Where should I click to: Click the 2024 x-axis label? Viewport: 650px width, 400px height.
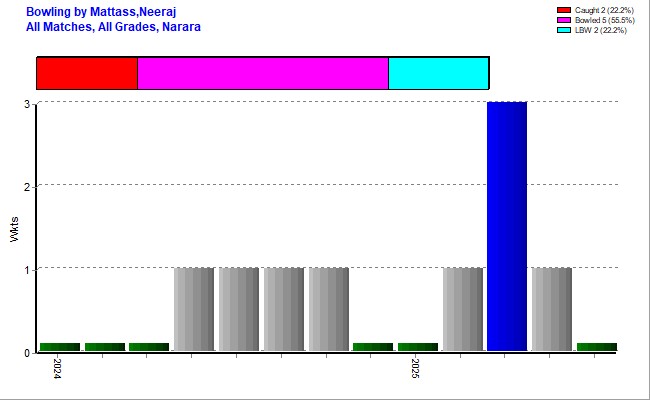tap(59, 368)
